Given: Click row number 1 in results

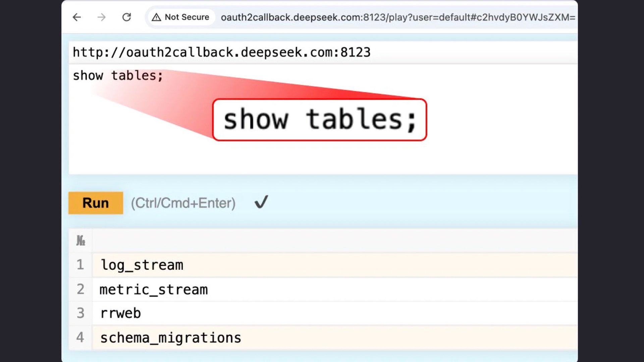Looking at the screenshot, I should coord(80,265).
